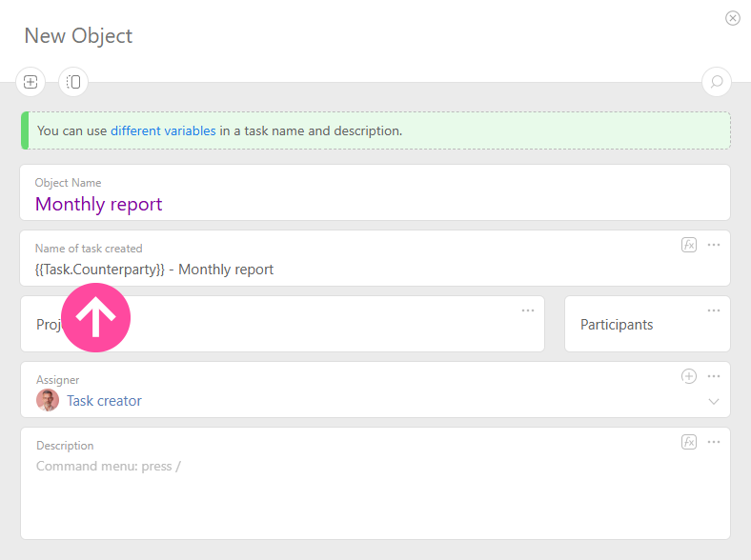Screen dimensions: 751x560
Task: Open three-dot menu in Participants field
Action: tap(714, 310)
